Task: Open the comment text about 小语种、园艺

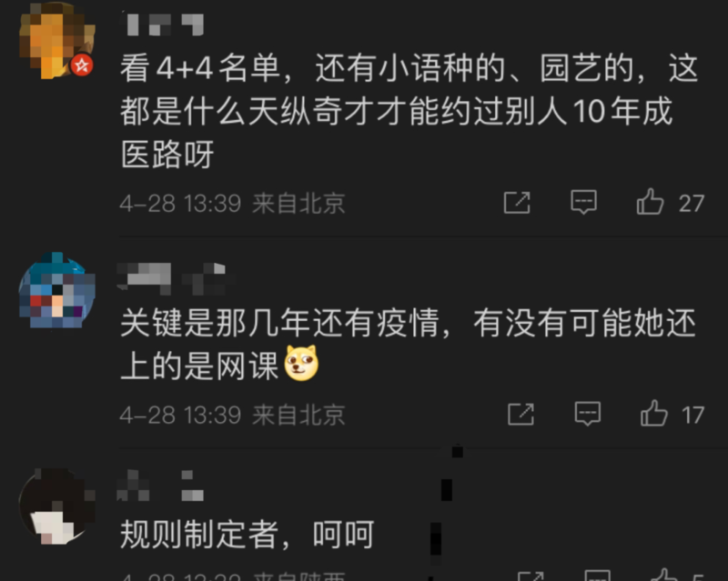Action: click(409, 111)
